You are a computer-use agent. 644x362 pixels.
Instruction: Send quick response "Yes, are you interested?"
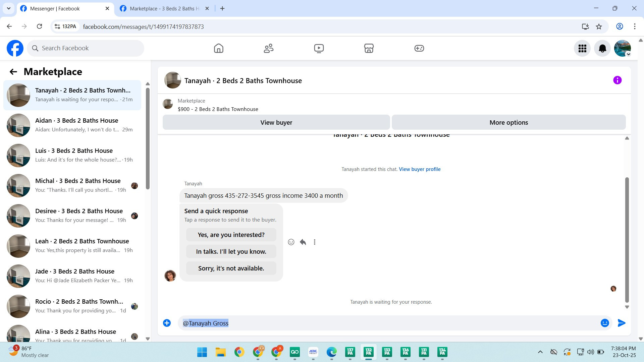click(x=231, y=235)
